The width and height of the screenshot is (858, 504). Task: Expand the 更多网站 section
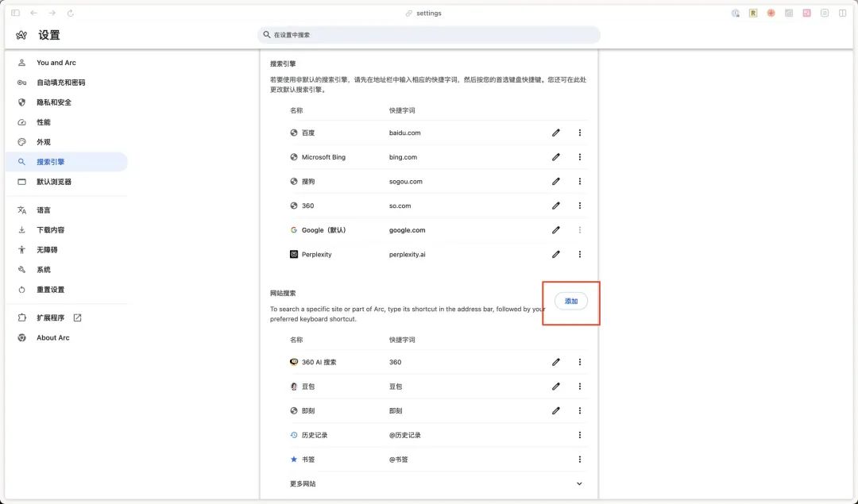(x=579, y=484)
